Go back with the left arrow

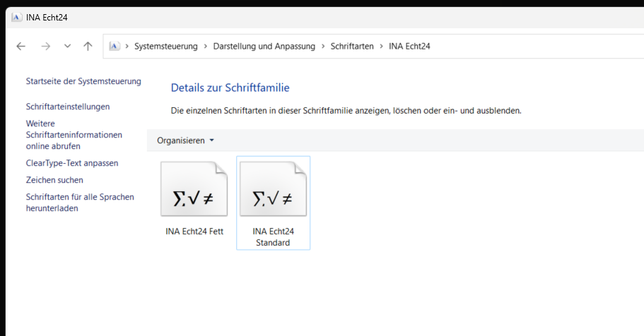[x=21, y=47]
